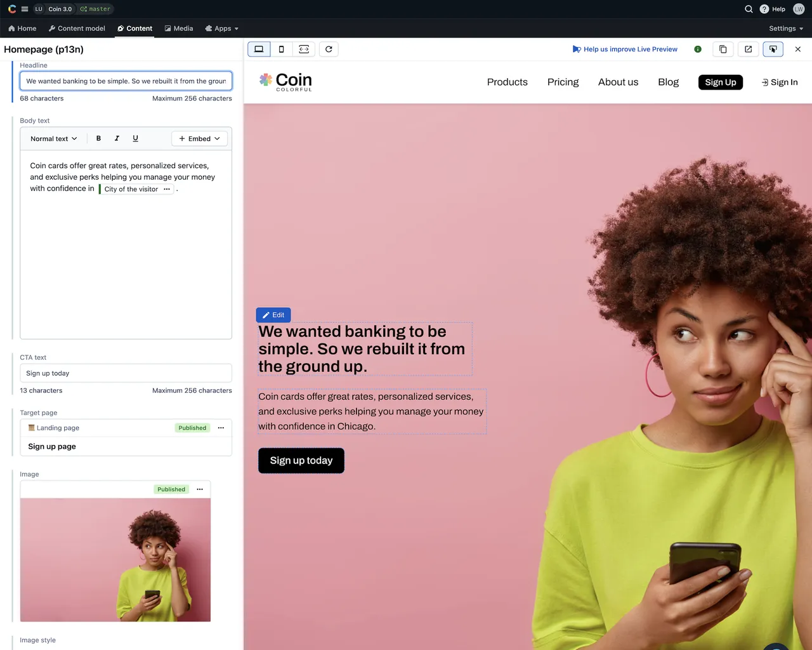
Task: Edit the CTA text field
Action: pyautogui.click(x=126, y=373)
